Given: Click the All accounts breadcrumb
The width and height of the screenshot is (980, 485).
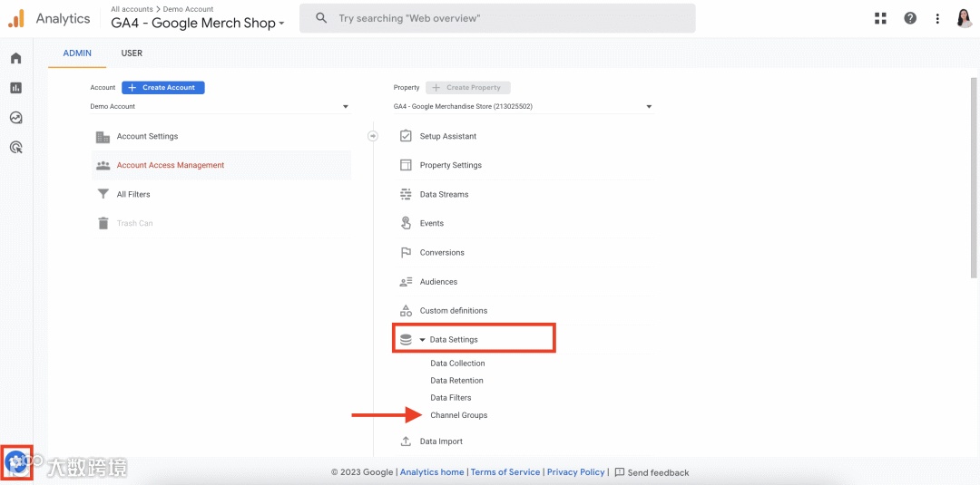Looking at the screenshot, I should [x=132, y=9].
